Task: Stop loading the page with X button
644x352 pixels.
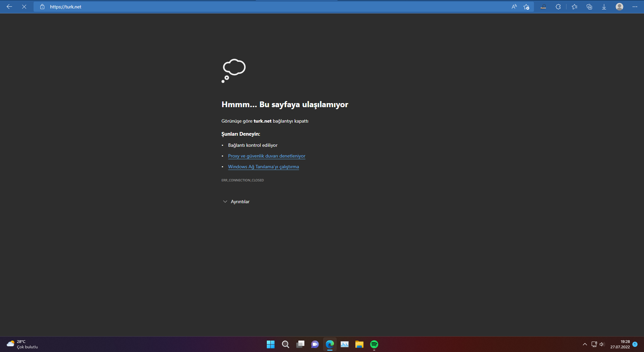Action: click(x=24, y=7)
